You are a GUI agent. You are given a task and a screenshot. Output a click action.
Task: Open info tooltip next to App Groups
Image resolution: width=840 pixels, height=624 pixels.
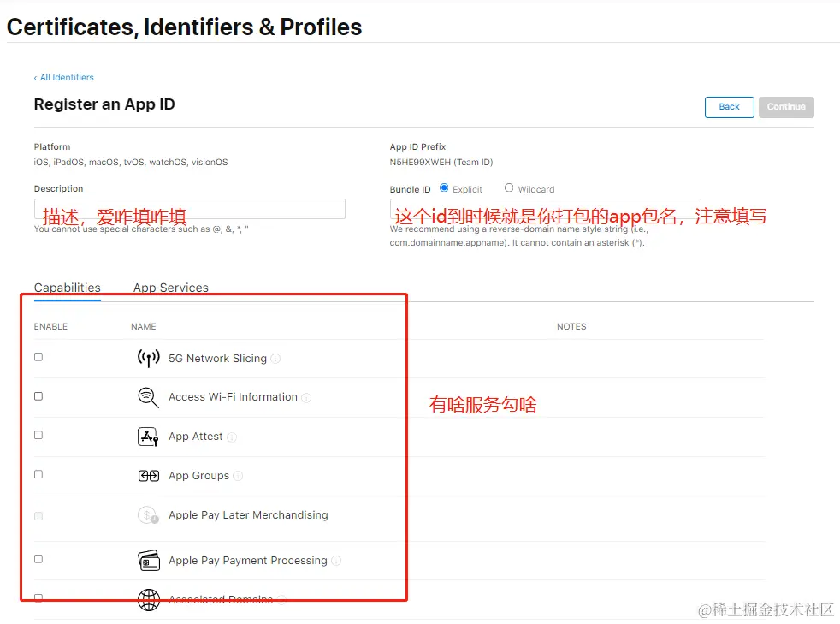click(238, 476)
